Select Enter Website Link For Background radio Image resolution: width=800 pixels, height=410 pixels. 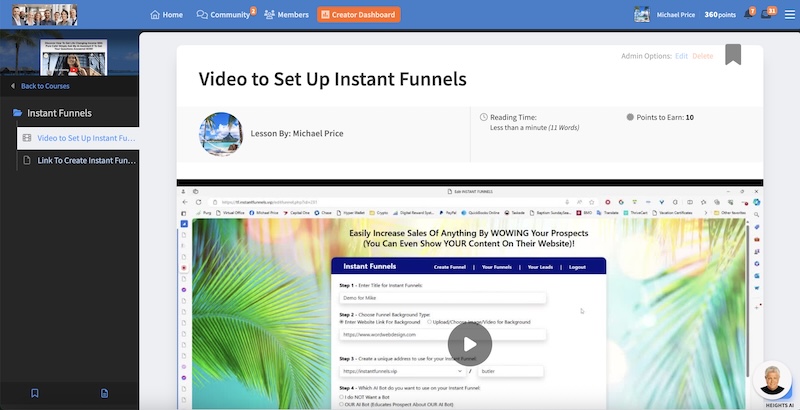(341, 322)
